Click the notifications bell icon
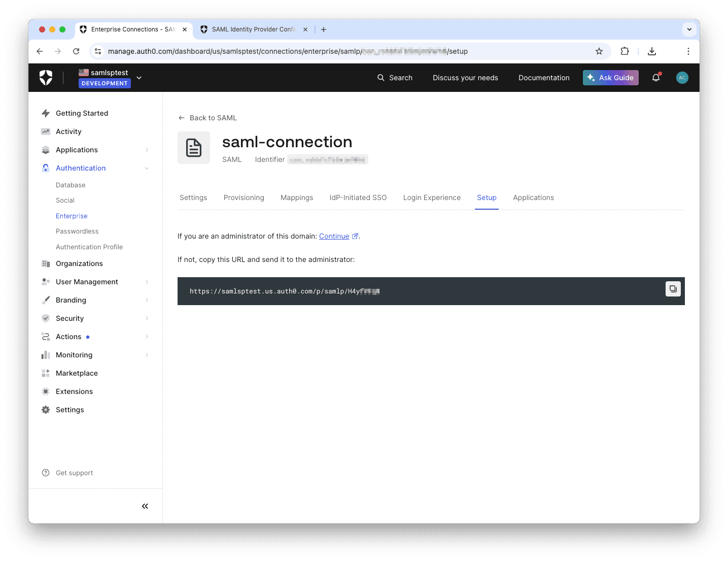The image size is (728, 561). [655, 78]
